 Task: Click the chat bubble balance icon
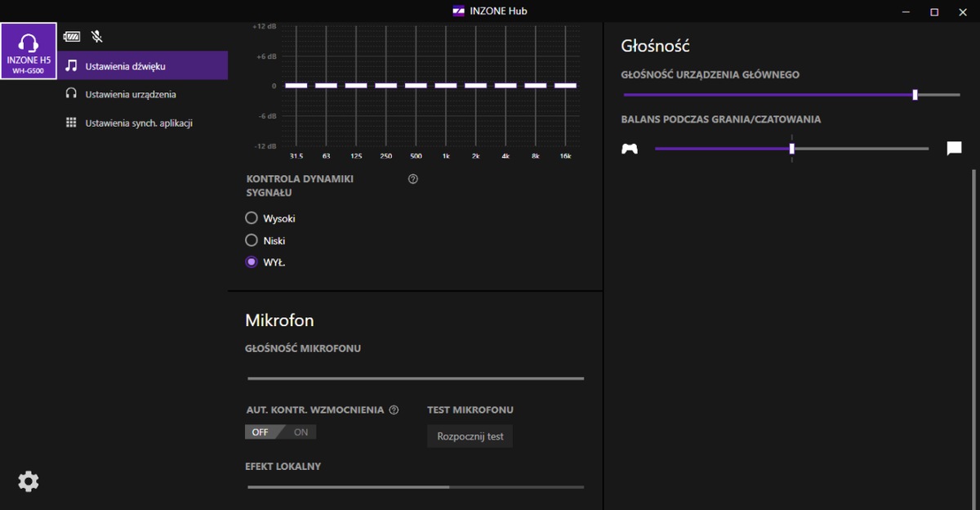click(954, 149)
